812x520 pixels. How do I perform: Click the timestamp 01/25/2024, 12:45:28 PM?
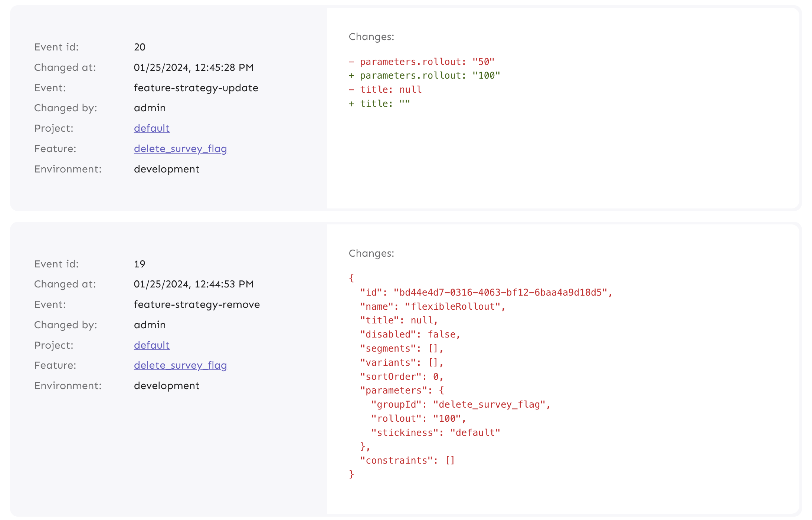(194, 67)
